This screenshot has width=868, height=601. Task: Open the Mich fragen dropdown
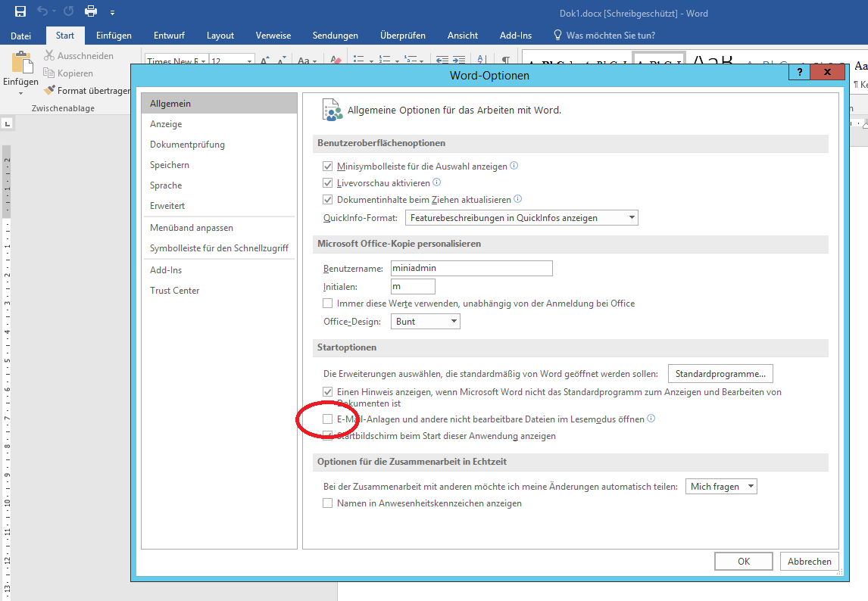tap(720, 487)
